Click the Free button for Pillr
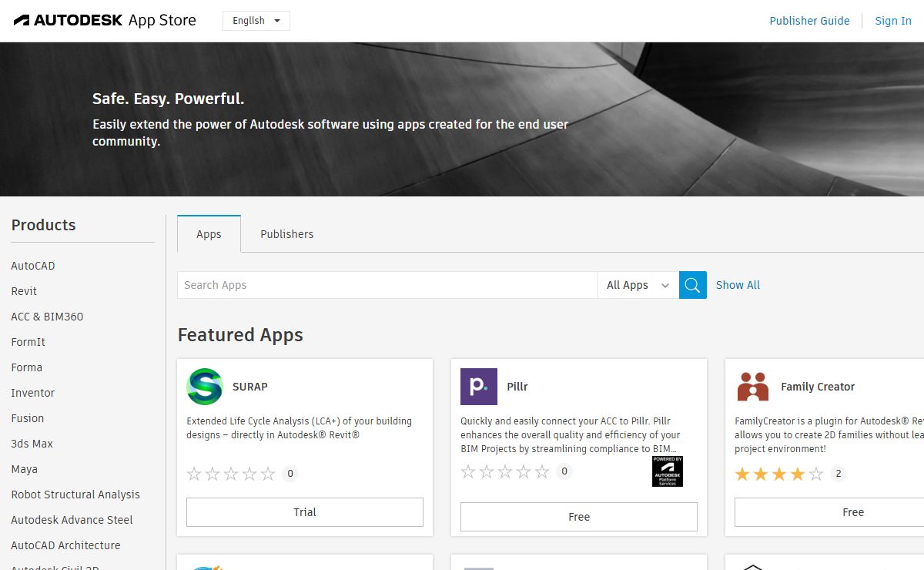Viewport: 924px width, 570px height. (x=579, y=517)
